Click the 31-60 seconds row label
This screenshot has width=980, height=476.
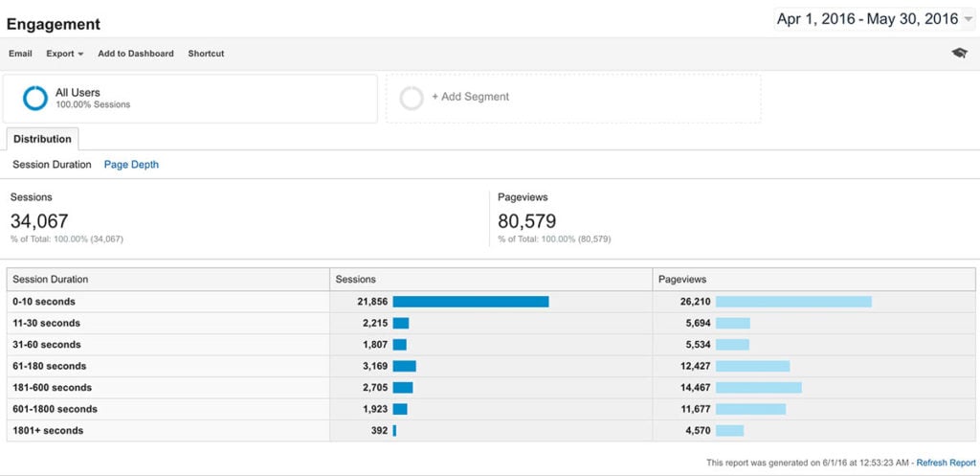[47, 345]
